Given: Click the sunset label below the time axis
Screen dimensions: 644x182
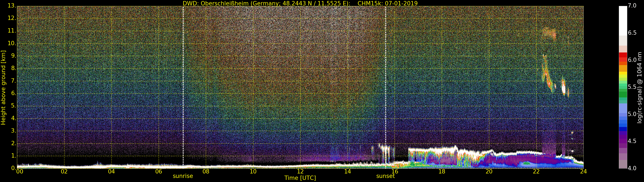Looking at the screenshot, I should (385, 176).
